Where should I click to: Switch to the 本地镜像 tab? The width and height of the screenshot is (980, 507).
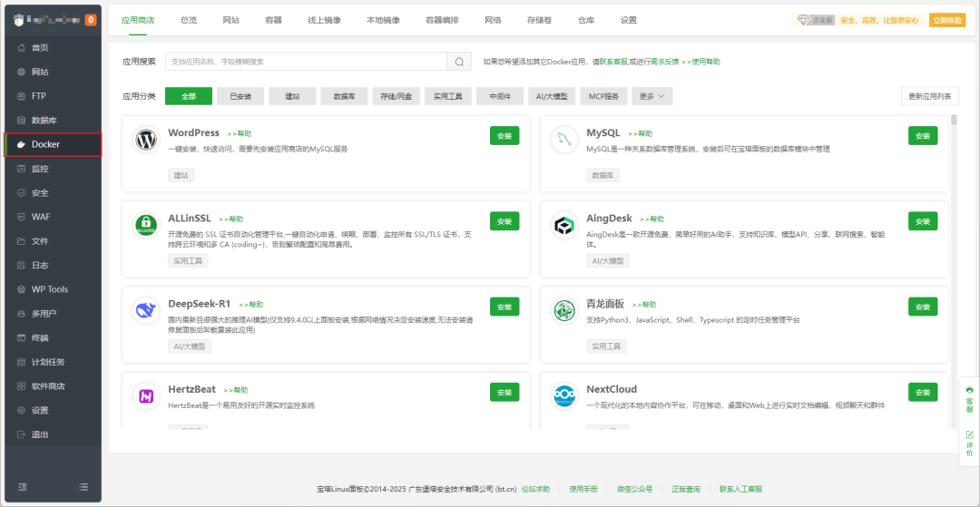coord(383,20)
